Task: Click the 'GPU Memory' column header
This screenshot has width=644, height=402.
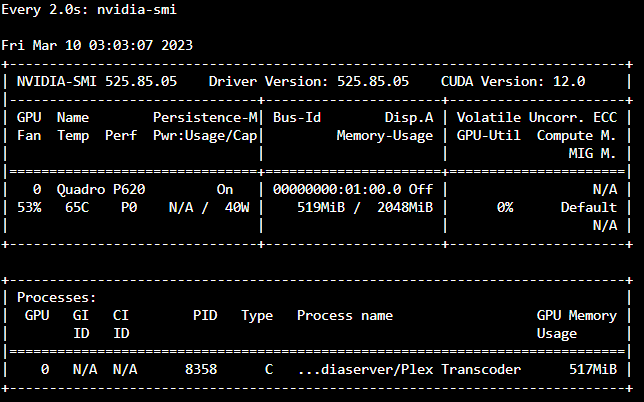Action: tap(577, 316)
